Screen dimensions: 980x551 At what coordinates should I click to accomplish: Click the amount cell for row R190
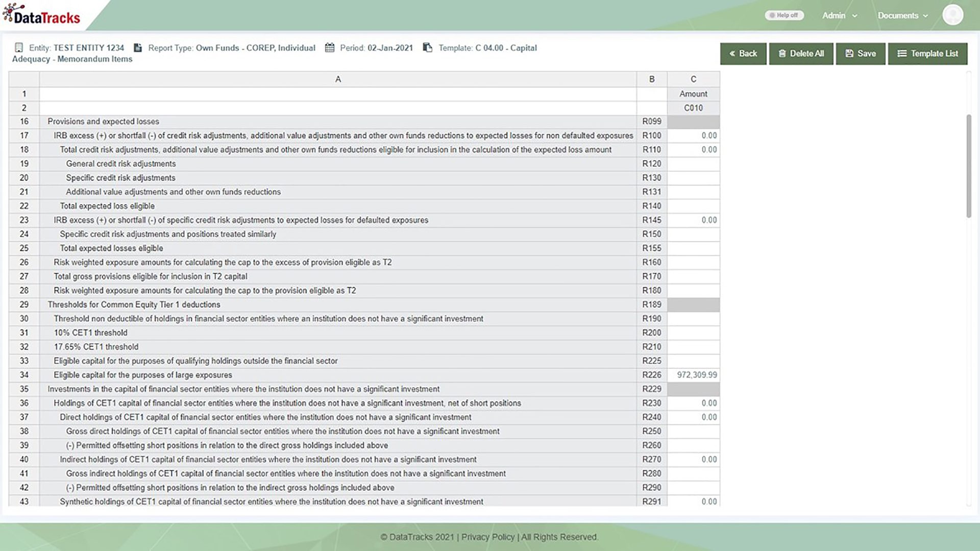(693, 318)
